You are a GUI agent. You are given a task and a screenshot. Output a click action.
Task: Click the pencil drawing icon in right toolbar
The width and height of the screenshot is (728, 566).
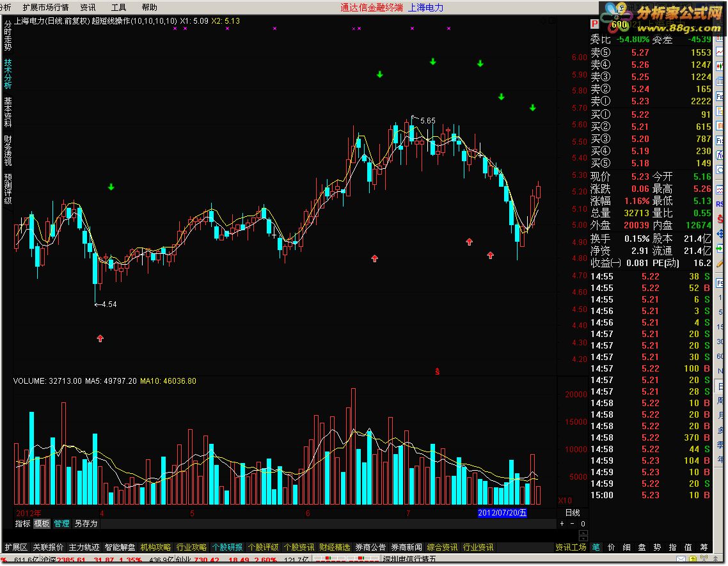point(720,264)
